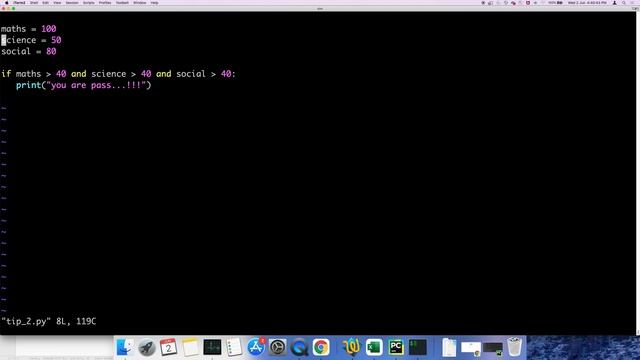Click the print("you are pass...!!!") statement
The width and height of the screenshot is (640, 360).
click(x=84, y=85)
